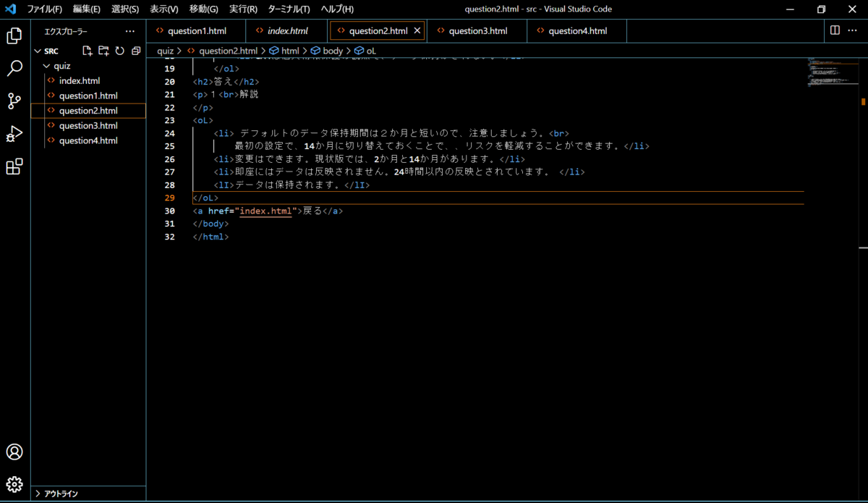The height and width of the screenshot is (503, 868).
Task: Switch to the question1.html tab
Action: [197, 31]
